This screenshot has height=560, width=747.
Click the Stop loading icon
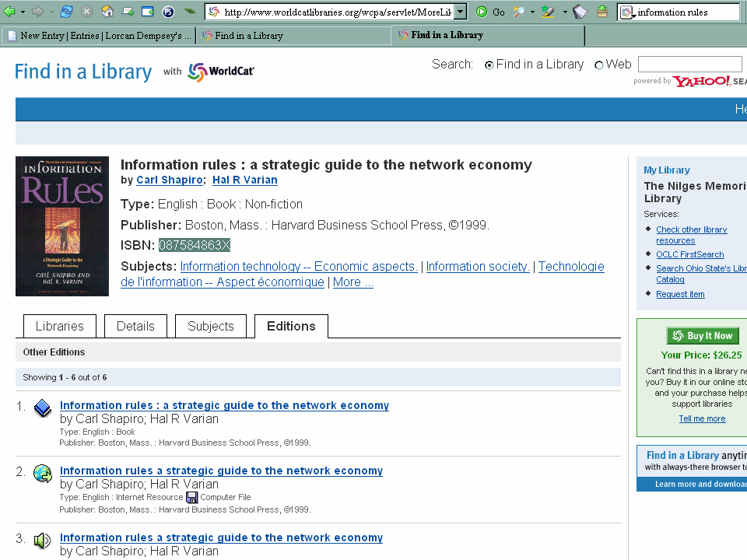tap(86, 12)
